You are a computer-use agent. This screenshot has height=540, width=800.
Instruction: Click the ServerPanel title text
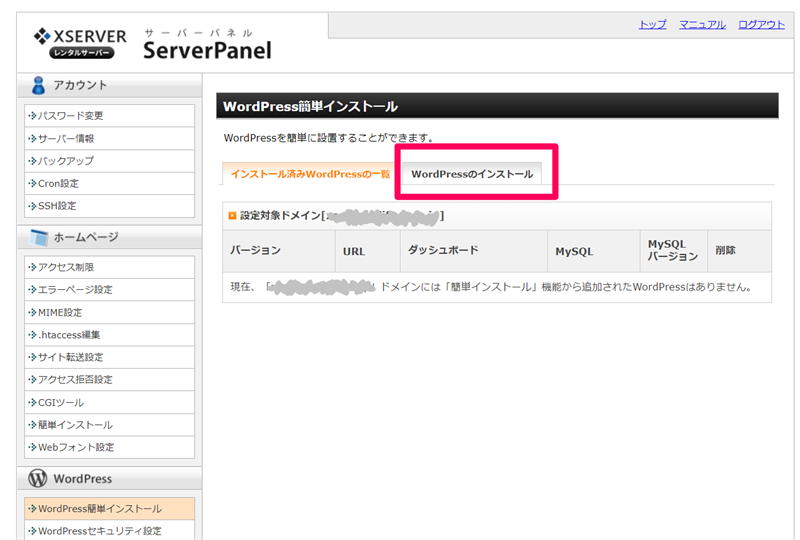207,50
